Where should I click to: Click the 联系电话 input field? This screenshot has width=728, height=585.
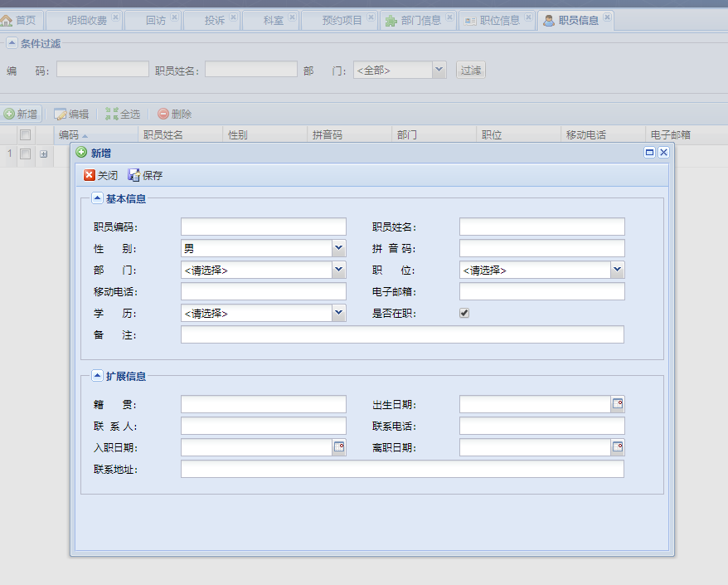click(x=542, y=426)
